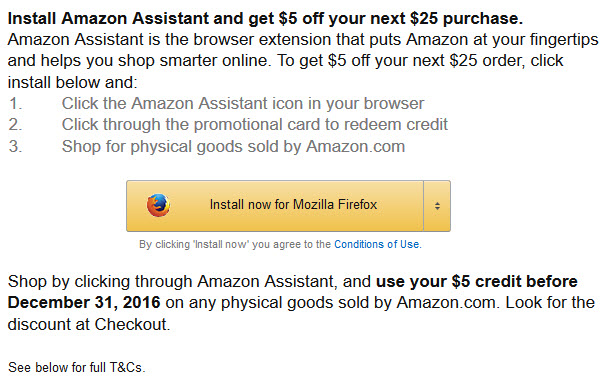Click list number 3 marker
The height and width of the screenshot is (382, 605).
point(15,147)
